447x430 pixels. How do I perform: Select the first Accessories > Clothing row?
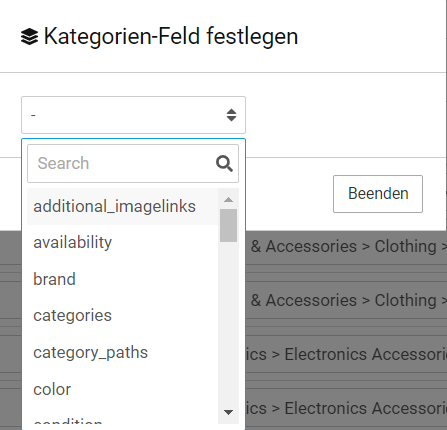(x=346, y=247)
